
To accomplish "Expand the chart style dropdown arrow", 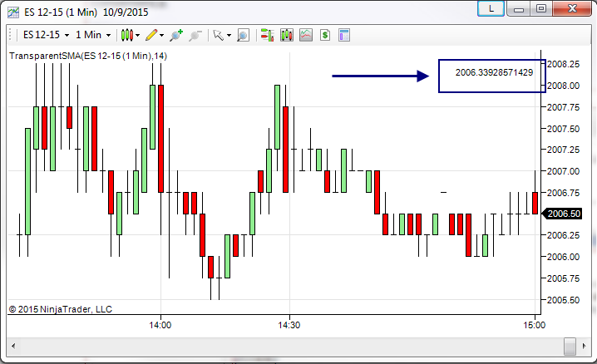I will click(x=137, y=36).
